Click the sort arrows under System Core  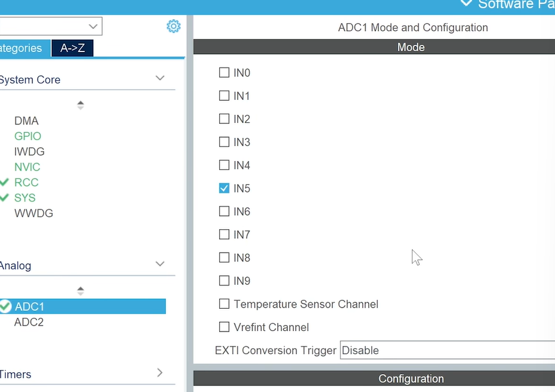point(80,105)
